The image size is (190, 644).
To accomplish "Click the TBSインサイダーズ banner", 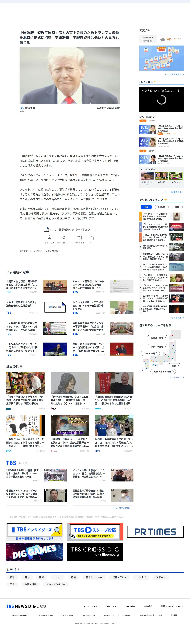I will [35, 532].
